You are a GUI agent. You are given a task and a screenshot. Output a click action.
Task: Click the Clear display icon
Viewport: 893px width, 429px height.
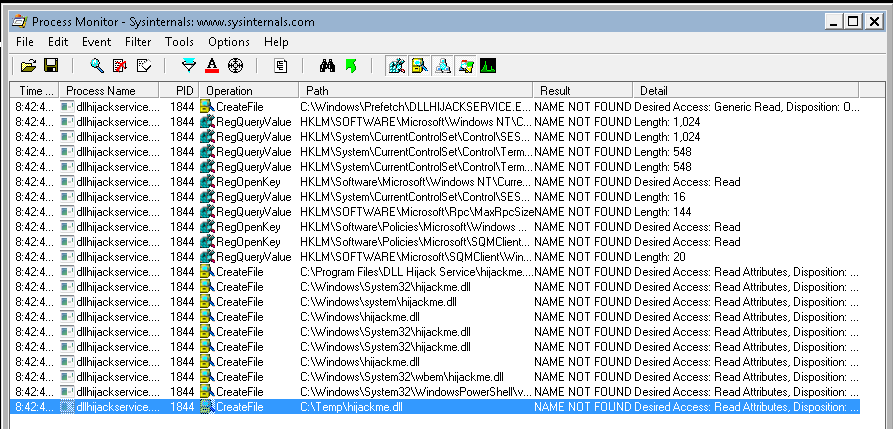pyautogui.click(x=143, y=66)
